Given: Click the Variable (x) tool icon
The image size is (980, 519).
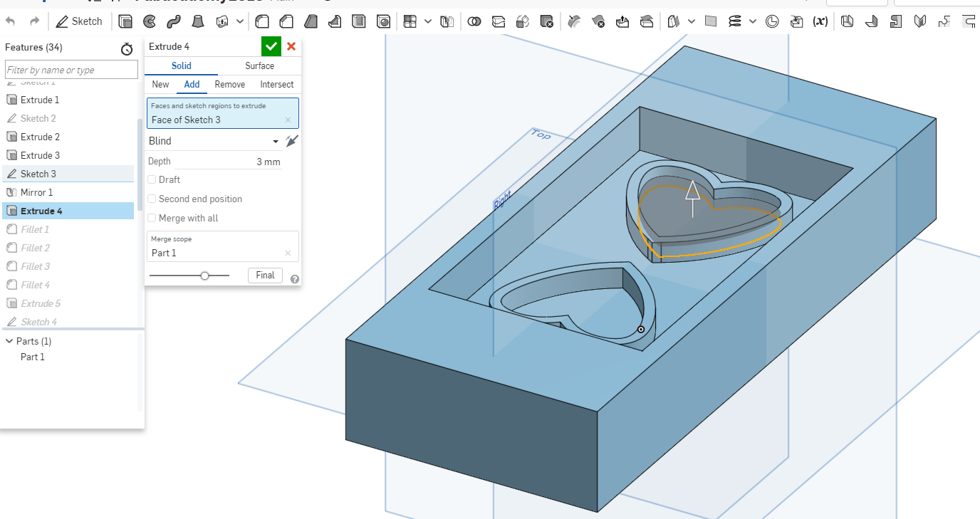Looking at the screenshot, I should click(820, 21).
